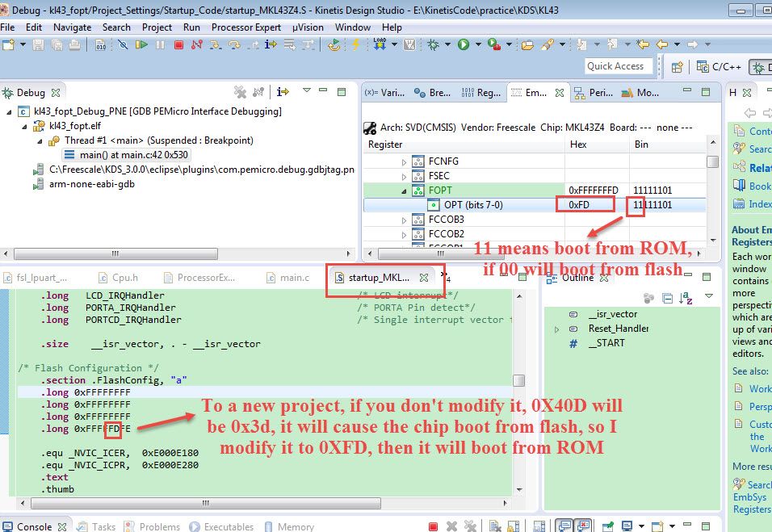Click the editor vertical scrollbar thumb
The width and height of the screenshot is (772, 532).
[x=518, y=380]
